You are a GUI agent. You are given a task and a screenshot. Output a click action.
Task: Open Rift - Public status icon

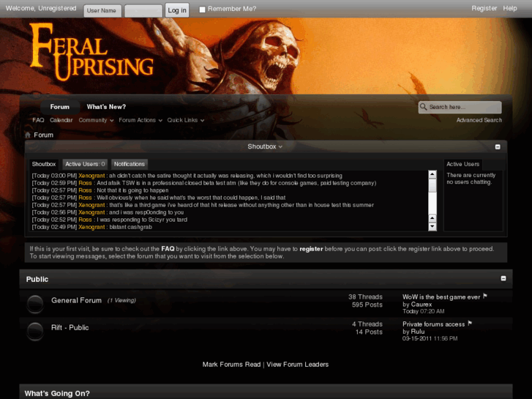tap(35, 331)
